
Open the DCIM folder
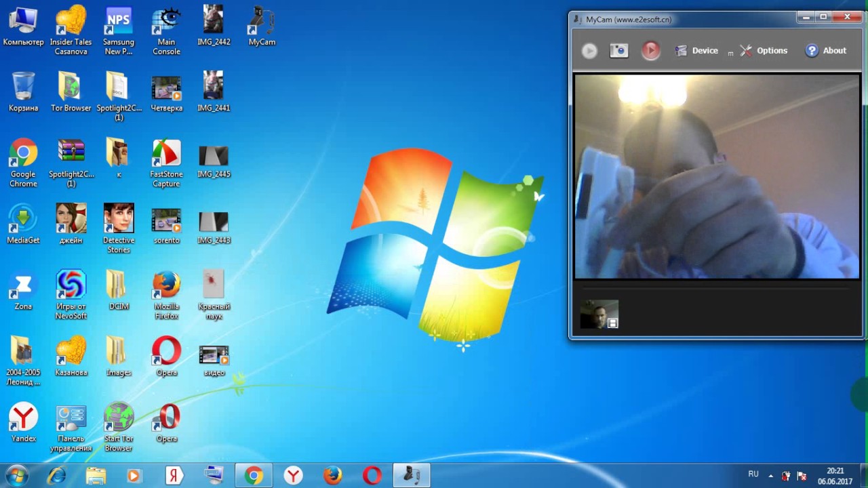tap(119, 291)
